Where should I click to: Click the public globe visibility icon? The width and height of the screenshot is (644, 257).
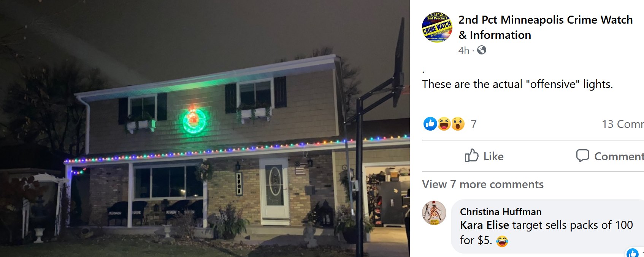[482, 50]
